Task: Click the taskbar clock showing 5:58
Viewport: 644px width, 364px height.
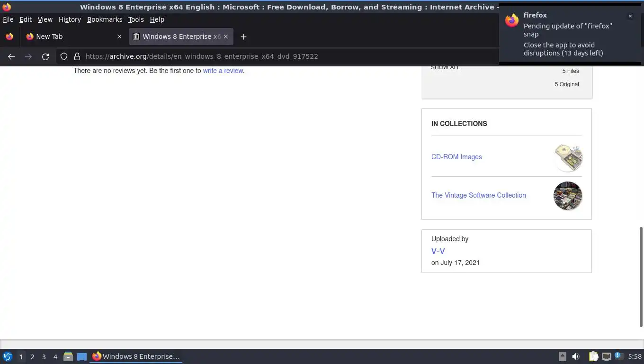Action: tap(635, 356)
